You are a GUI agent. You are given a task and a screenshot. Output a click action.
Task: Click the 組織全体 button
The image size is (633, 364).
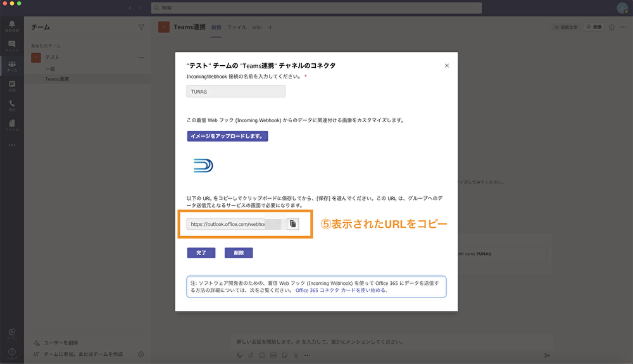pyautogui.click(x=565, y=27)
